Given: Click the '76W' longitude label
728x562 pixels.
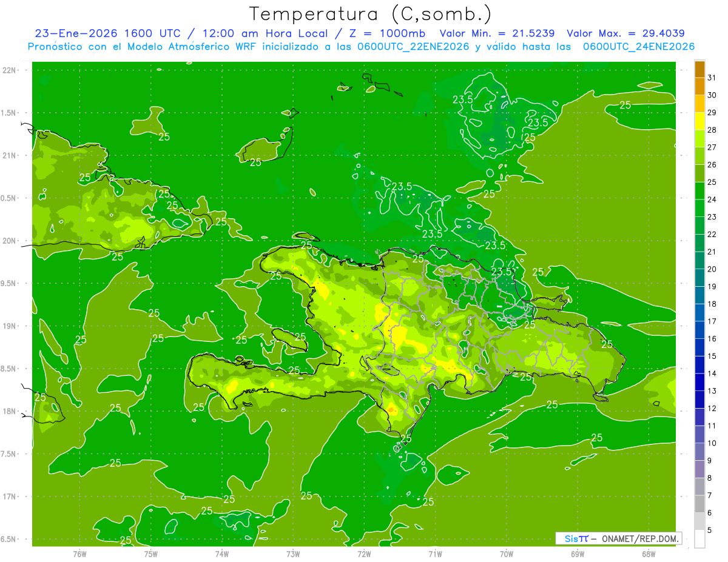Looking at the screenshot, I should pos(79,554).
